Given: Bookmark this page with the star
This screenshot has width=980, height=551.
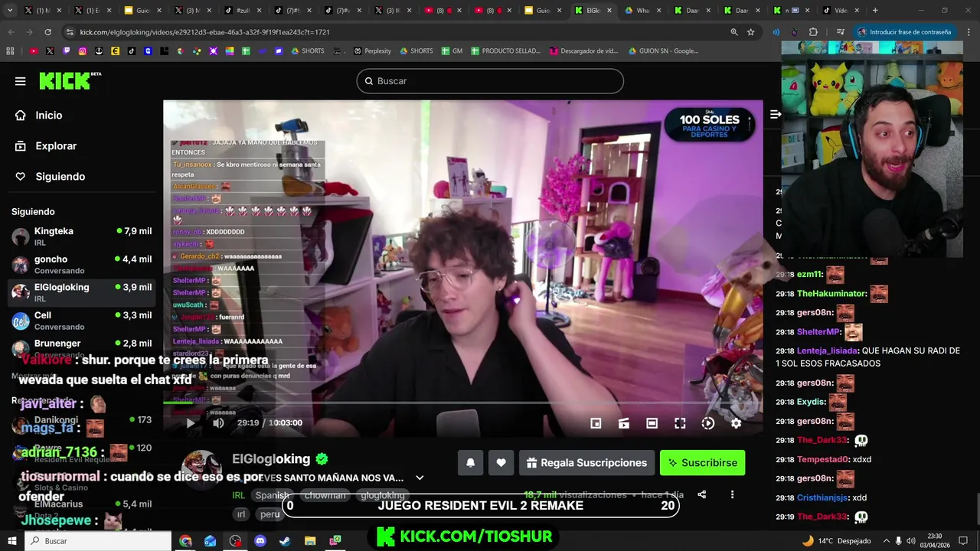Looking at the screenshot, I should (751, 32).
